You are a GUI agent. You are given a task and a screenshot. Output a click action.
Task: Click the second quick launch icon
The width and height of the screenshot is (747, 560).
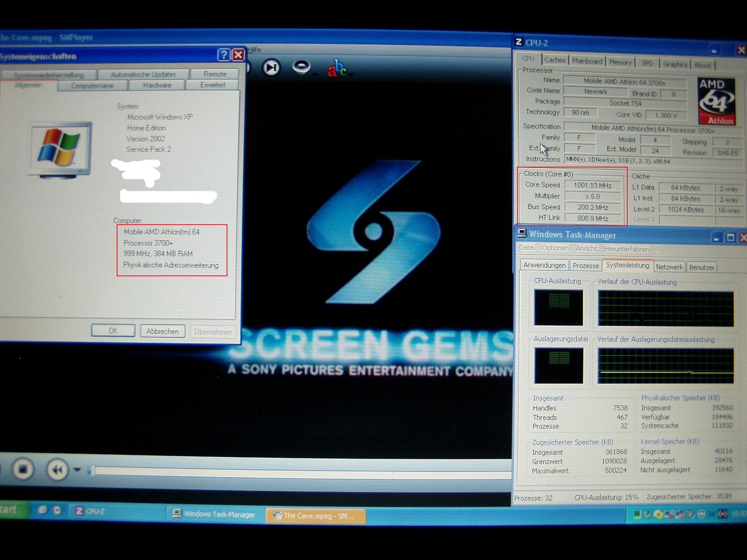[x=57, y=510]
